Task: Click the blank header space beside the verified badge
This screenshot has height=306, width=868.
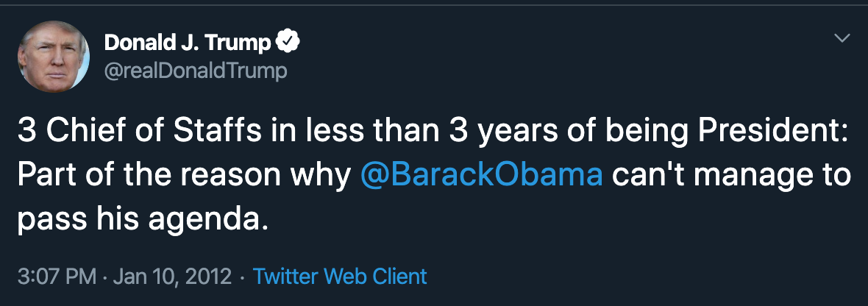Action: 554,42
